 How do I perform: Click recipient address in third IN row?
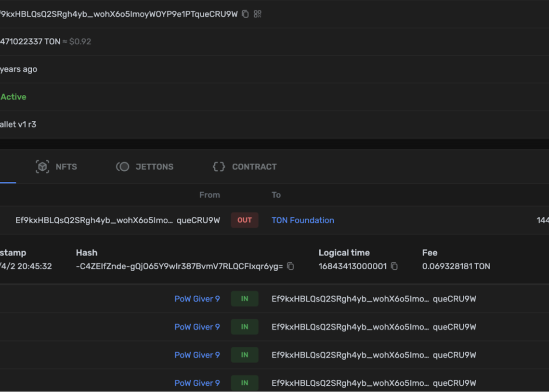374,355
